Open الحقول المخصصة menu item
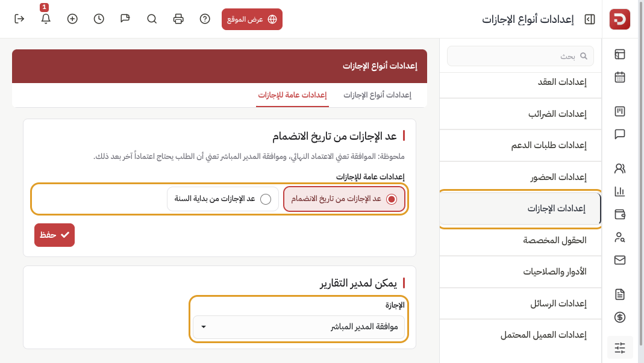The height and width of the screenshot is (363, 644). click(x=521, y=240)
